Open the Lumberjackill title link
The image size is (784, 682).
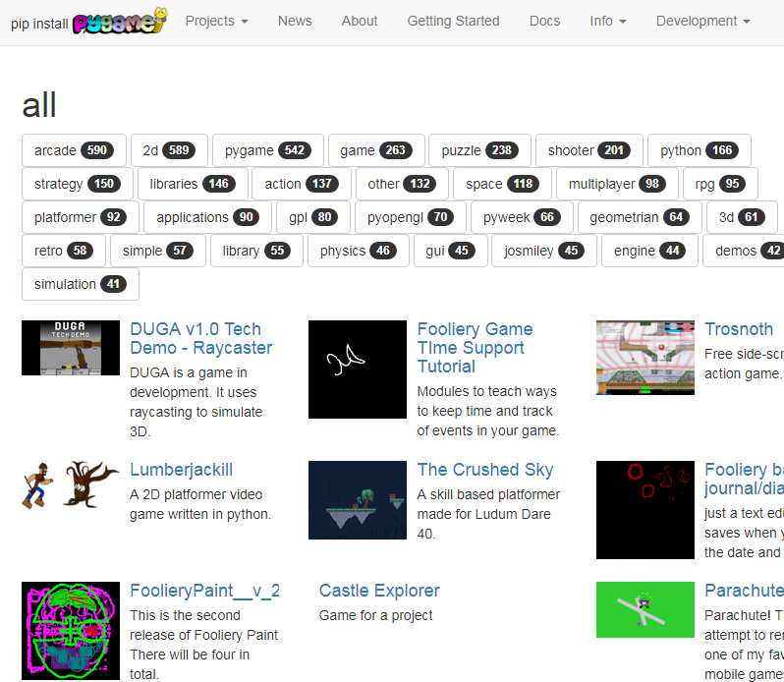click(181, 470)
